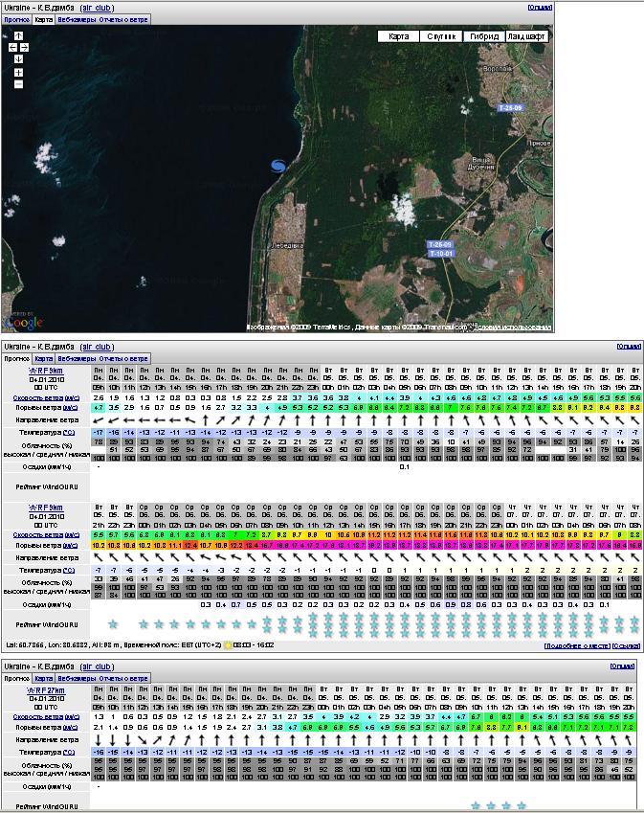Open the air_club link in top header

pyautogui.click(x=97, y=6)
